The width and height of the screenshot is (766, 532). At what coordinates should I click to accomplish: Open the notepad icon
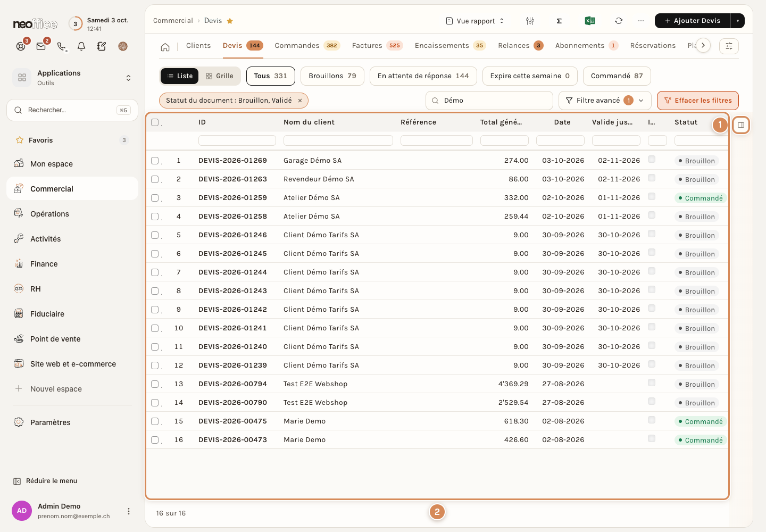coord(102,46)
